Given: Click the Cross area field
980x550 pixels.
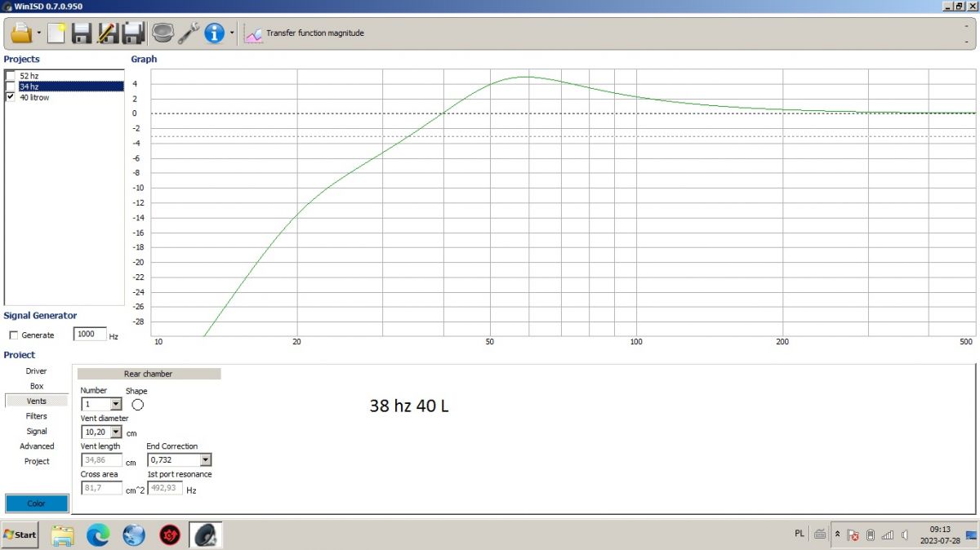Looking at the screenshot, I should (x=102, y=488).
